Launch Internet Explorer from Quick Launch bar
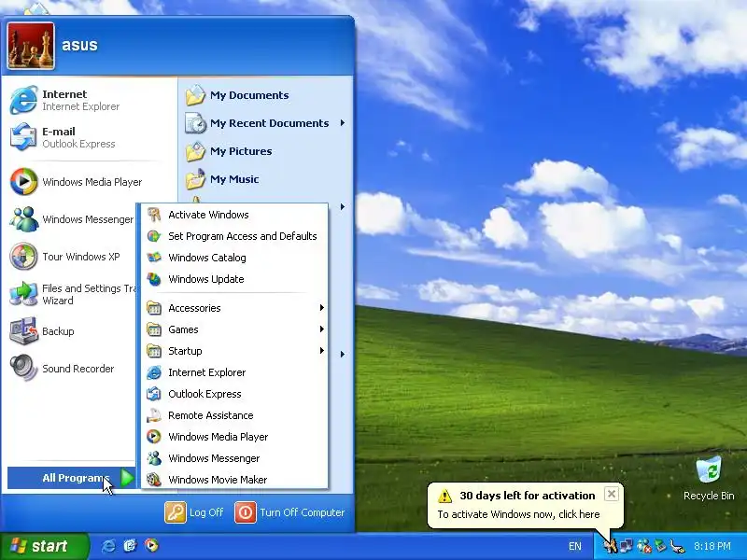This screenshot has width=747, height=560. click(108, 546)
